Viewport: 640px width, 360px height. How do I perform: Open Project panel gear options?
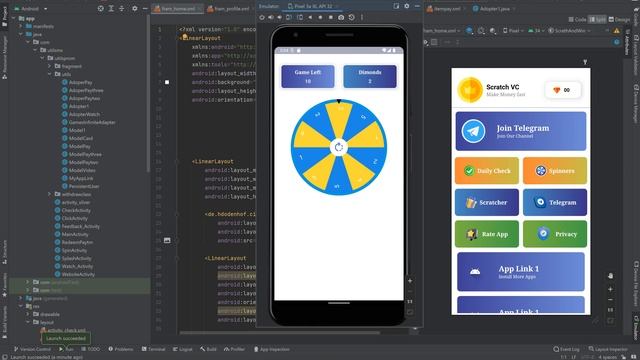pyautogui.click(x=135, y=8)
